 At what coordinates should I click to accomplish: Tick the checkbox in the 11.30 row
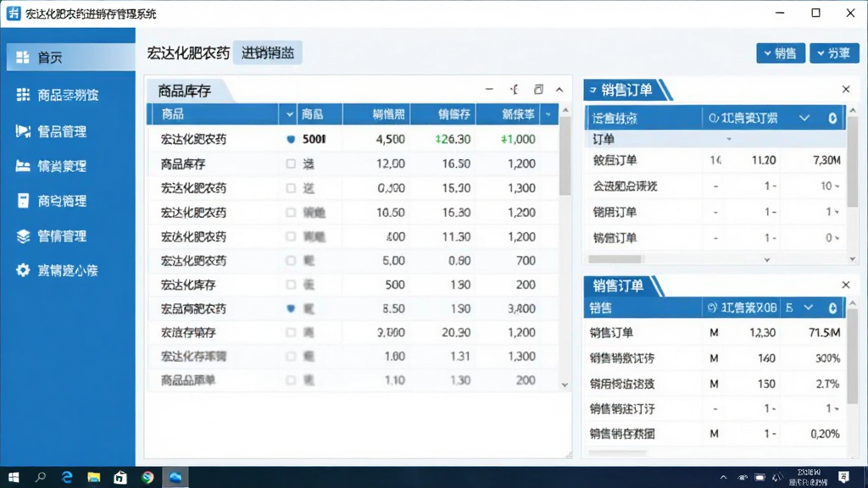pyautogui.click(x=291, y=236)
